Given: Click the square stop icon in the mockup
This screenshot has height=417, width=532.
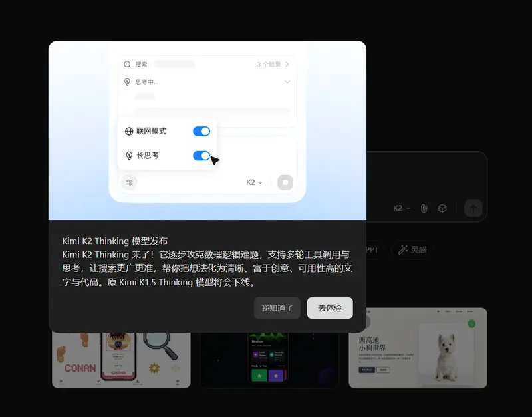Looking at the screenshot, I should click(x=285, y=182).
